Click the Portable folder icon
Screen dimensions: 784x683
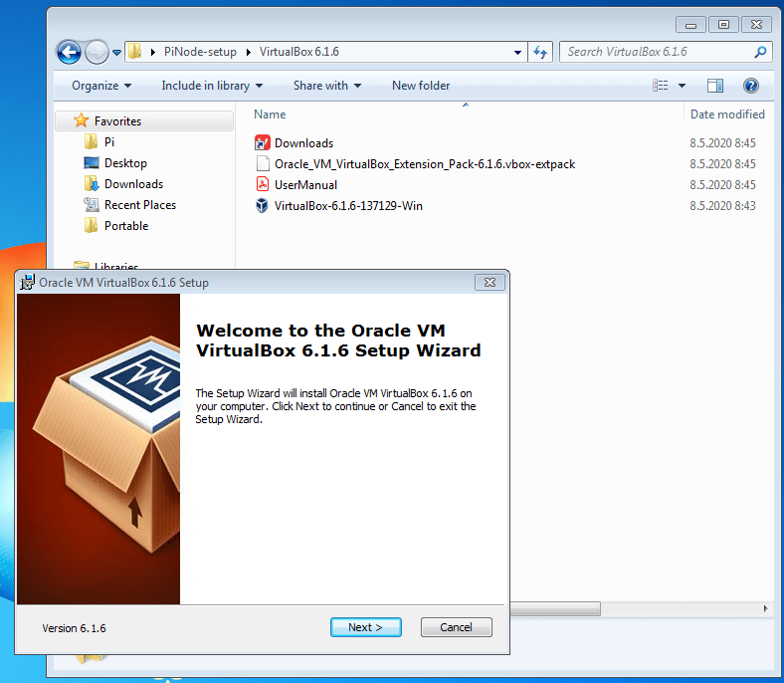[91, 226]
